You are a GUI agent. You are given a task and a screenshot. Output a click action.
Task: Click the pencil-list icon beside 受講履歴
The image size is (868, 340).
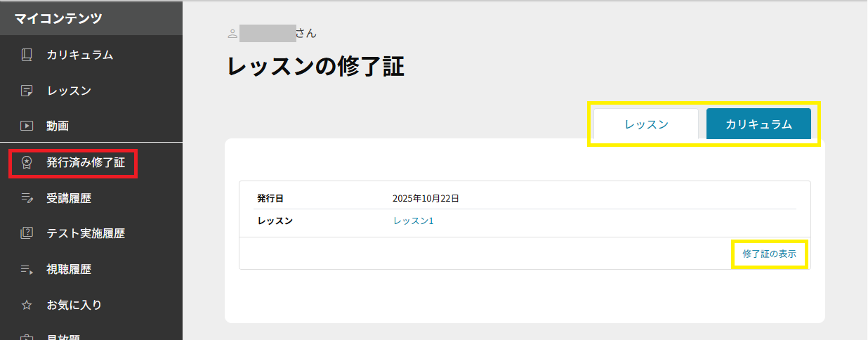pos(27,198)
